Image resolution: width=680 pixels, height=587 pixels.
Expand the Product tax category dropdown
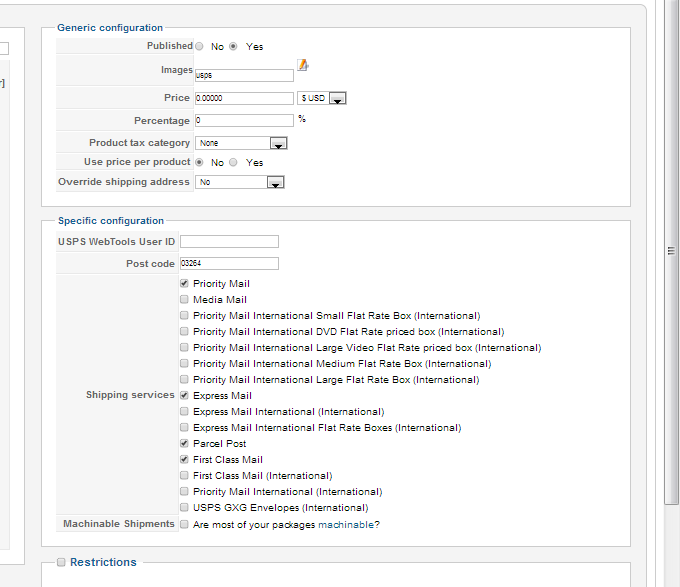[278, 144]
